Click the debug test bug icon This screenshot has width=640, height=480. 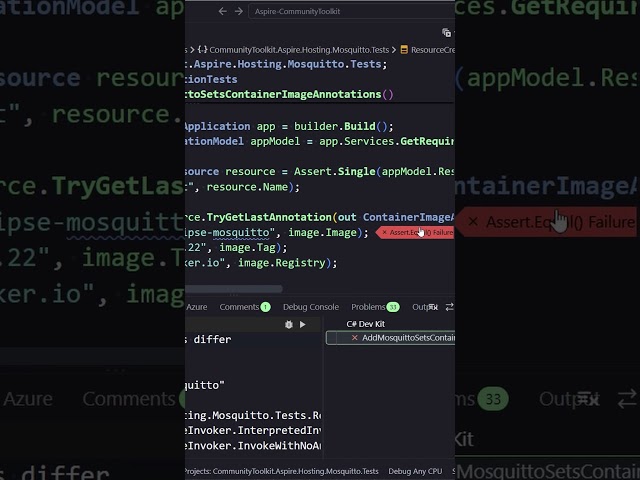coord(289,324)
